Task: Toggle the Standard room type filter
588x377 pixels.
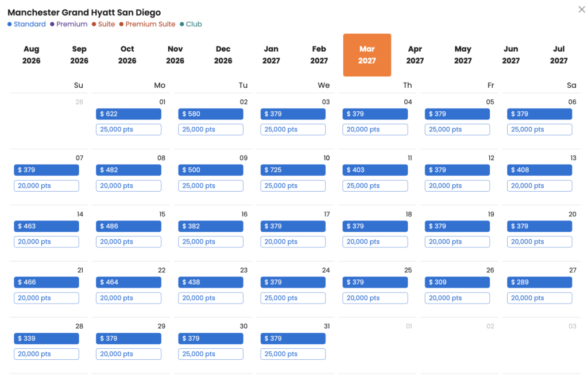Action: coord(26,24)
